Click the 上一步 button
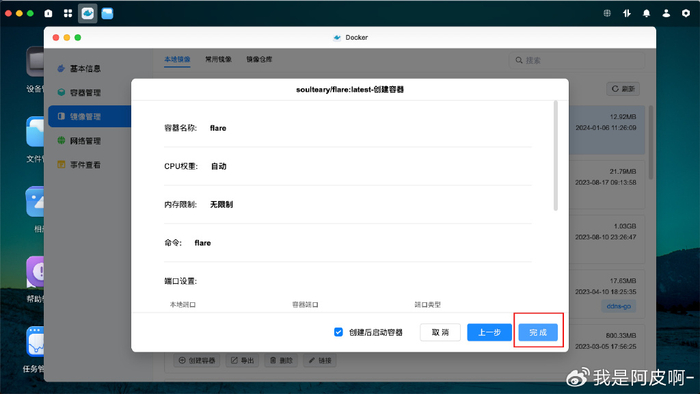The height and width of the screenshot is (394, 700). click(489, 332)
